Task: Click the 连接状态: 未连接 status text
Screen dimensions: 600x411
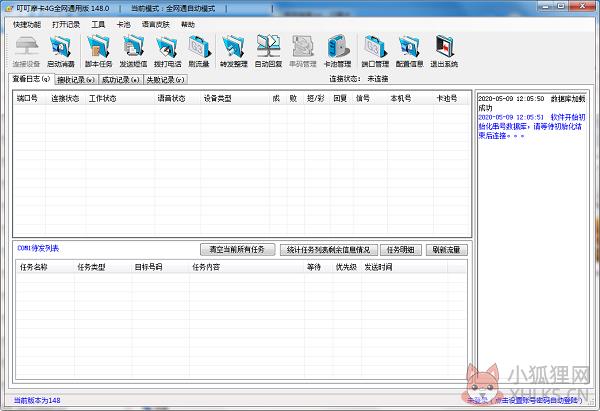Action: pyautogui.click(x=359, y=79)
